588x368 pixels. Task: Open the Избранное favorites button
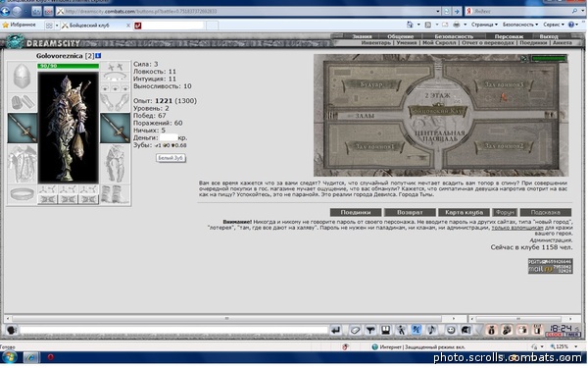tap(20, 25)
